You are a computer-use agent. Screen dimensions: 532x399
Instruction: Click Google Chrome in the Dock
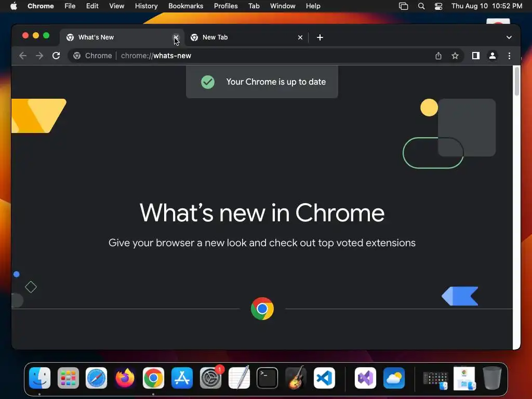pyautogui.click(x=153, y=378)
